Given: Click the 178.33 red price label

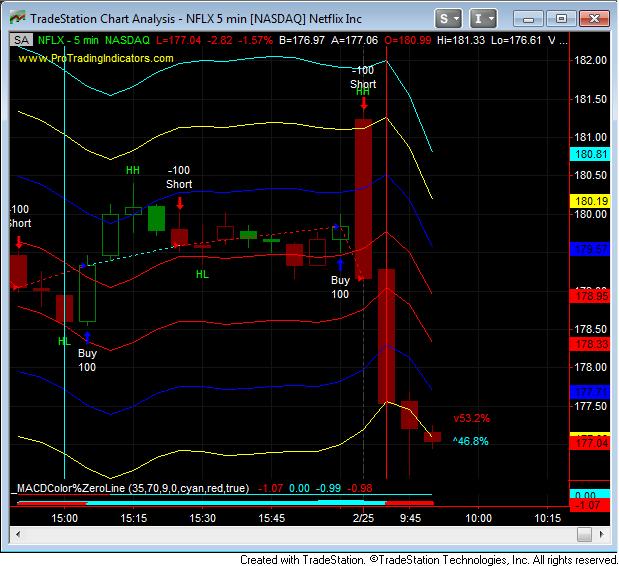Looking at the screenshot, I should tap(590, 344).
